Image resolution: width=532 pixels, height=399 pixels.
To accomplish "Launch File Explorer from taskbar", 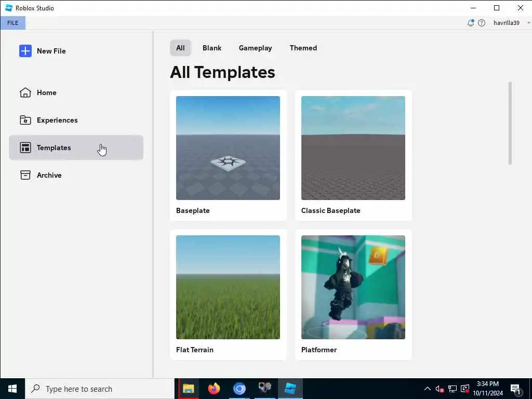I will pos(188,389).
